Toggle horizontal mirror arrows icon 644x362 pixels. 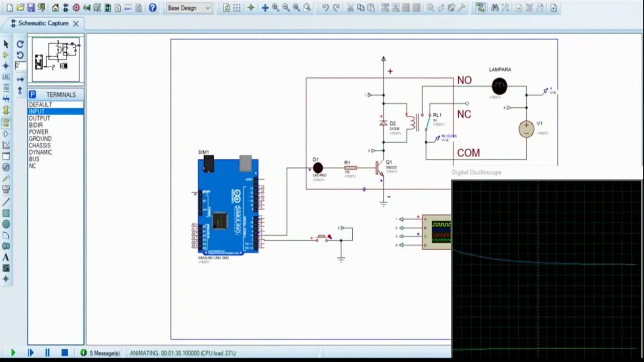point(20,79)
